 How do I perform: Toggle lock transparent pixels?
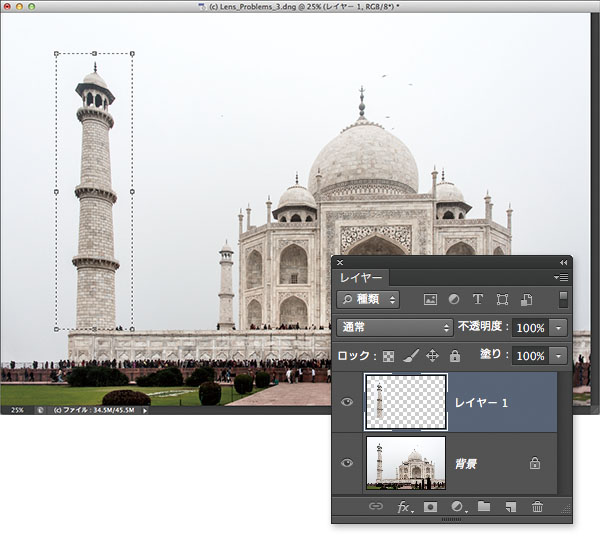click(x=388, y=356)
